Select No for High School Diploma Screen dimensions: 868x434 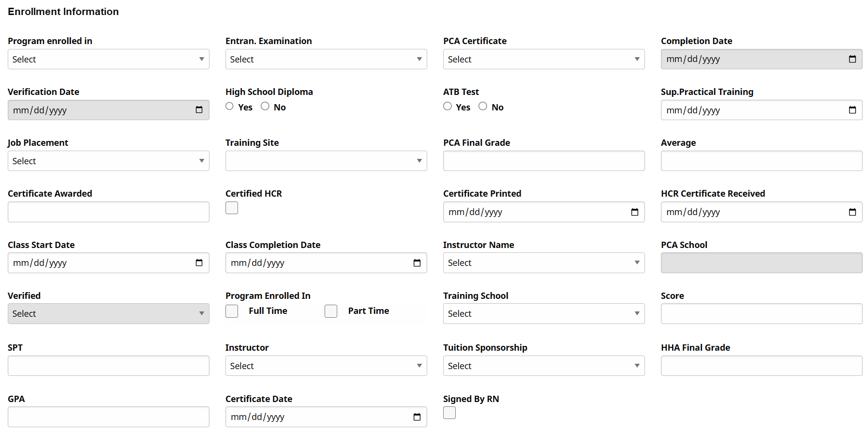(265, 106)
